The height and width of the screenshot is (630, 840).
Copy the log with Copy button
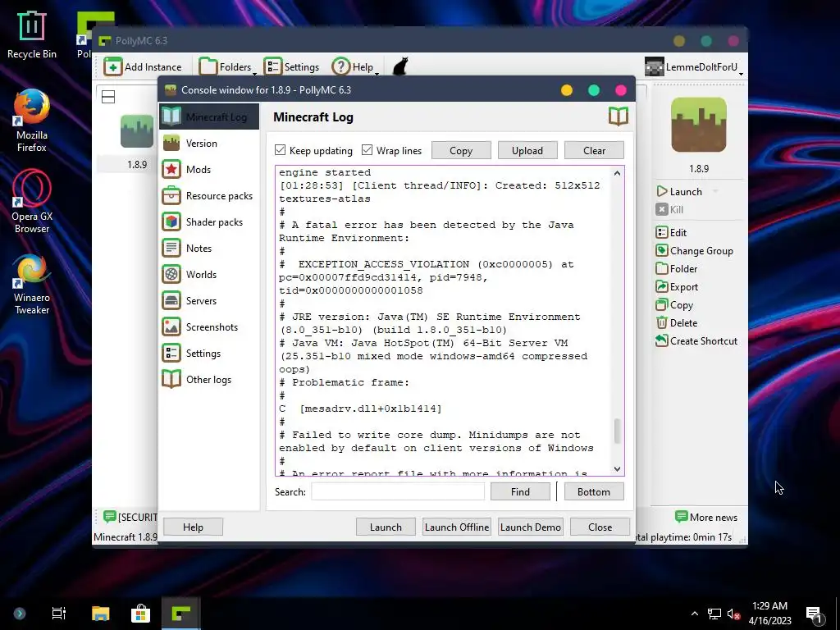pos(461,151)
